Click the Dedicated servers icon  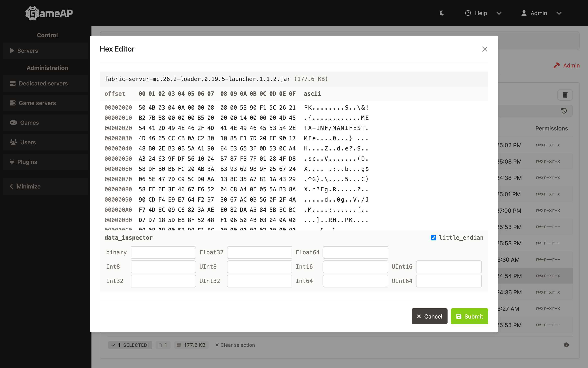coord(13,83)
